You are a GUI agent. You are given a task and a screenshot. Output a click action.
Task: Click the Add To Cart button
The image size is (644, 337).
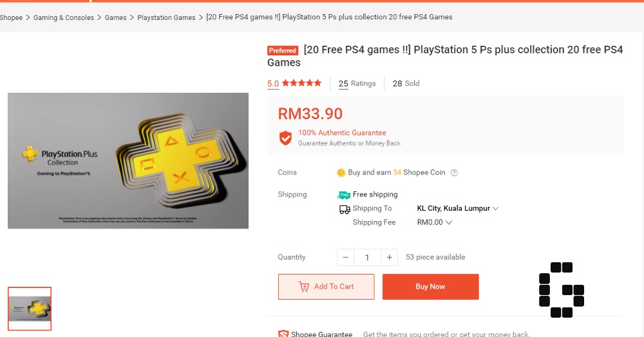click(x=326, y=287)
